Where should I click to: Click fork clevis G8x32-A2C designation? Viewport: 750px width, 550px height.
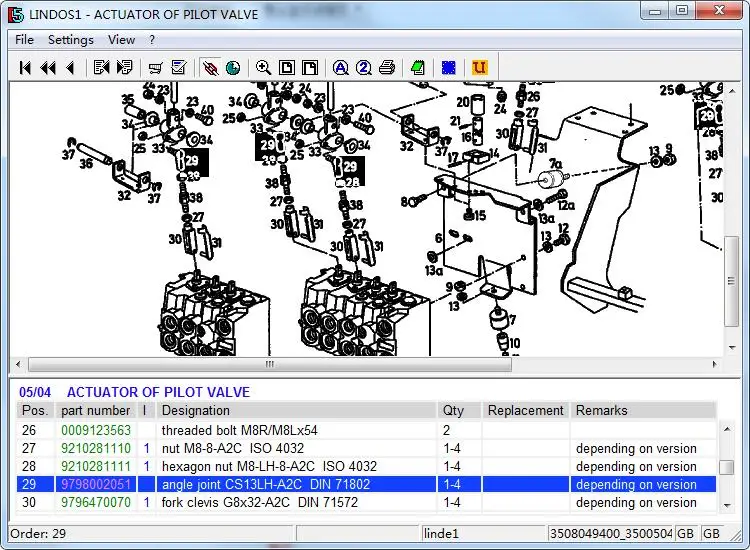[x=260, y=502]
